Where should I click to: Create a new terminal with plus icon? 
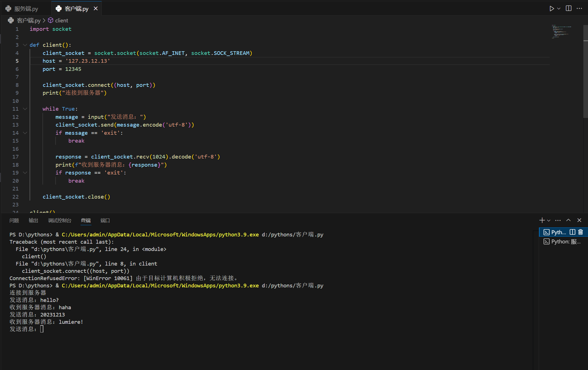(542, 220)
